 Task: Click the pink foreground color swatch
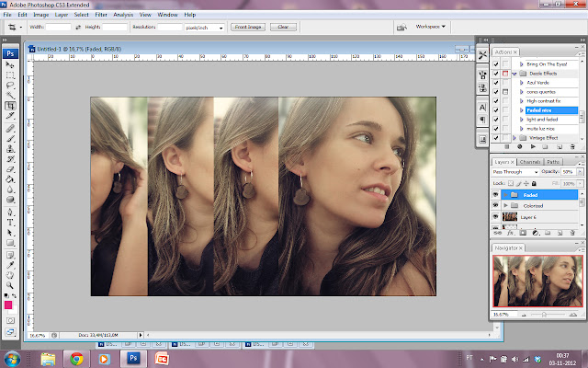coord(9,305)
